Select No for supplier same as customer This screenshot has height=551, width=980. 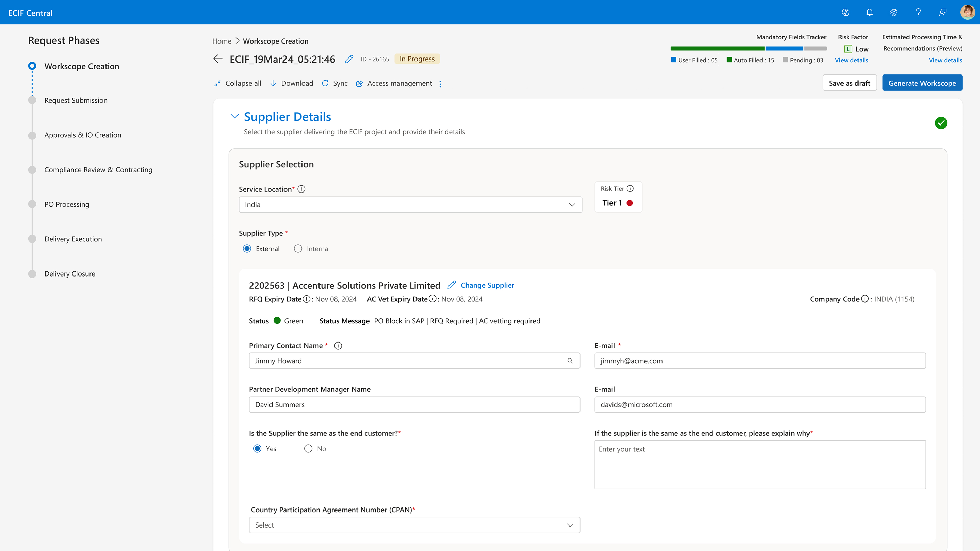pyautogui.click(x=308, y=449)
